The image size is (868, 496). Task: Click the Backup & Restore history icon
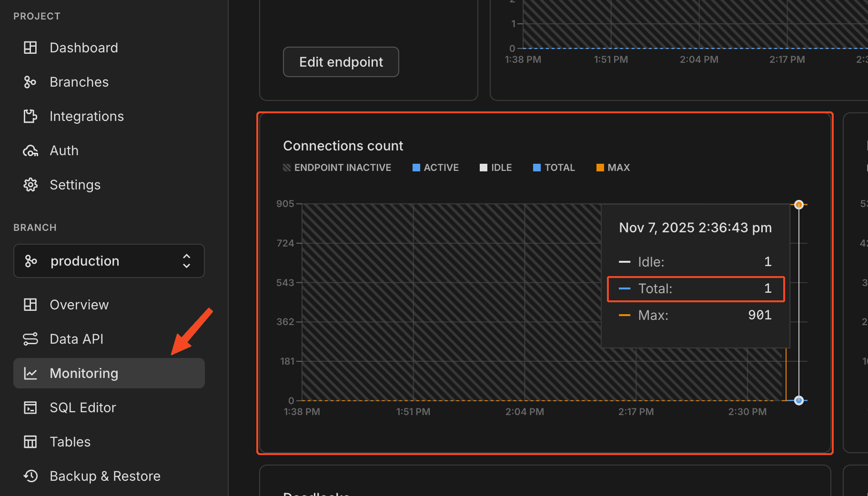(x=30, y=476)
